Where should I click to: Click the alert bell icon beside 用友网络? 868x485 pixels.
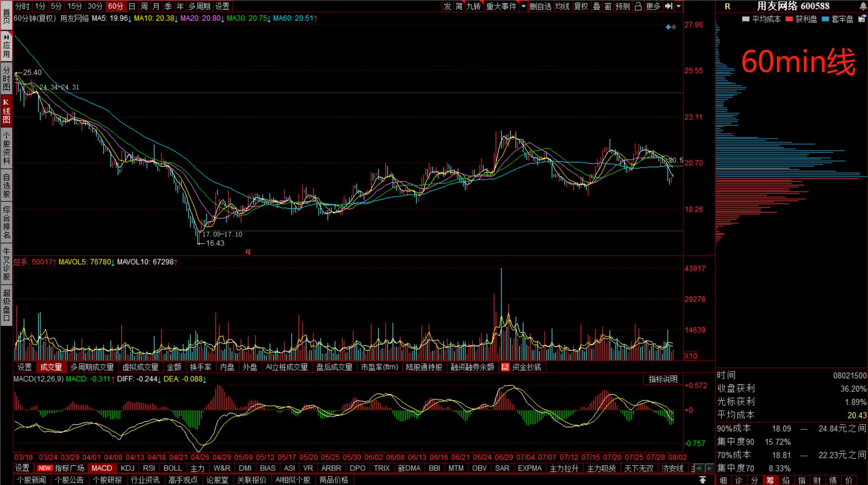tap(863, 6)
